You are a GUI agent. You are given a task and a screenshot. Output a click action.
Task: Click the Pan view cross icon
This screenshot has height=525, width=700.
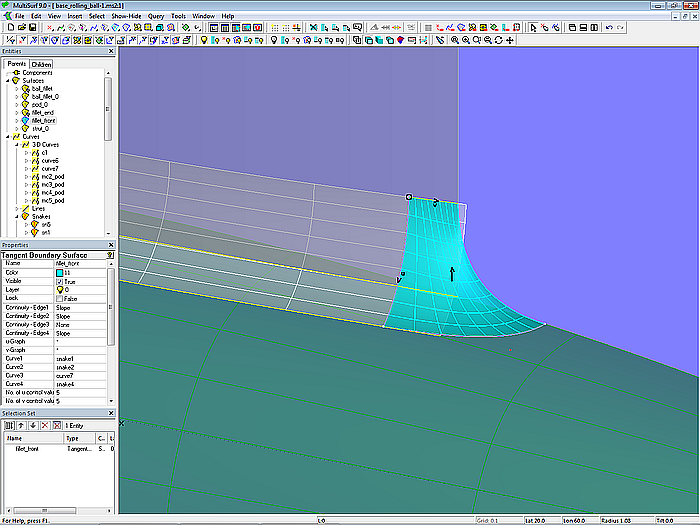(x=510, y=40)
